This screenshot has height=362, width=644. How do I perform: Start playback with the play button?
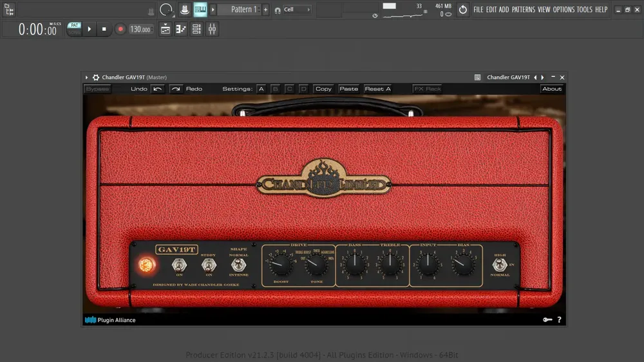point(89,29)
